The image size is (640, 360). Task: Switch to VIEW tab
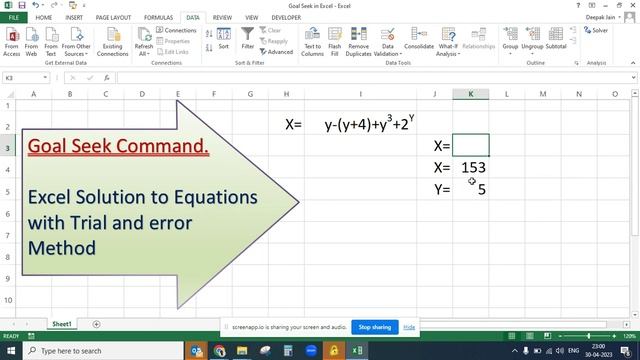point(251,18)
